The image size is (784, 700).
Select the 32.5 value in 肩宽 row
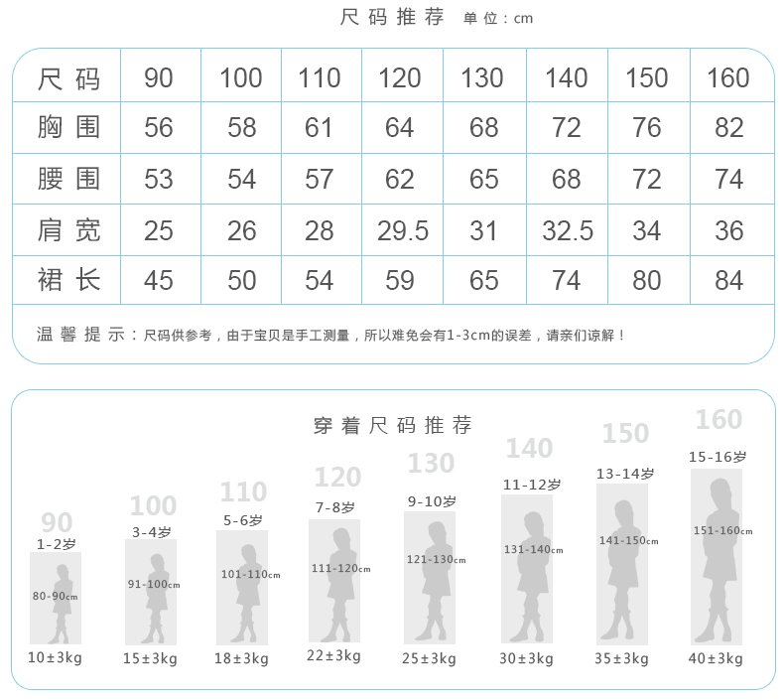567,230
